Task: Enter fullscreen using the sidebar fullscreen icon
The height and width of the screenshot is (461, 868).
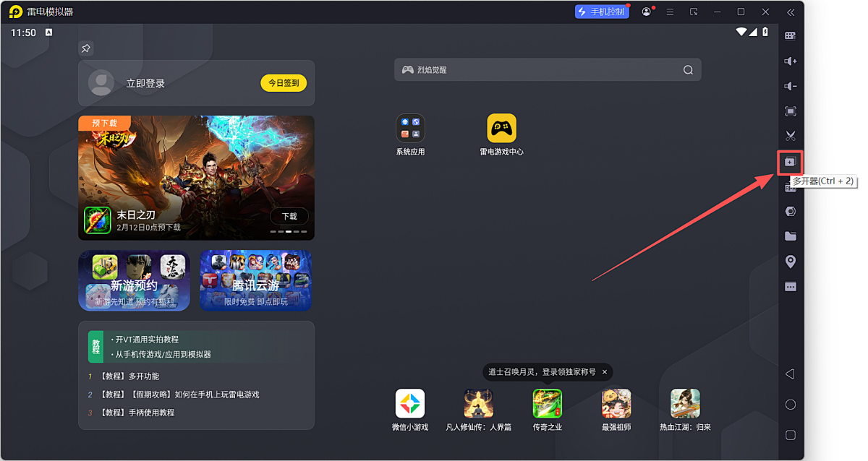Action: [x=791, y=111]
